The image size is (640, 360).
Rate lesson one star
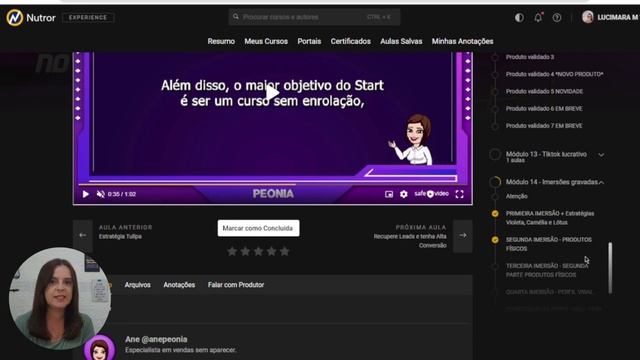(232, 251)
